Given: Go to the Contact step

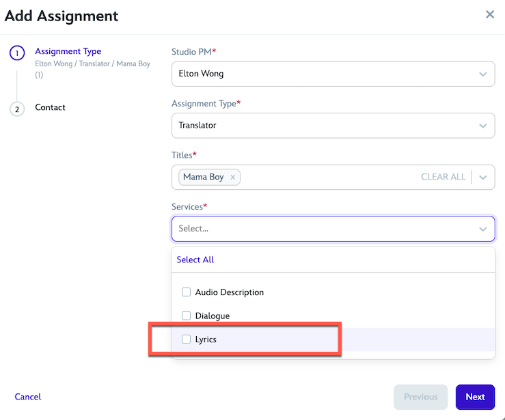Looking at the screenshot, I should [x=51, y=108].
